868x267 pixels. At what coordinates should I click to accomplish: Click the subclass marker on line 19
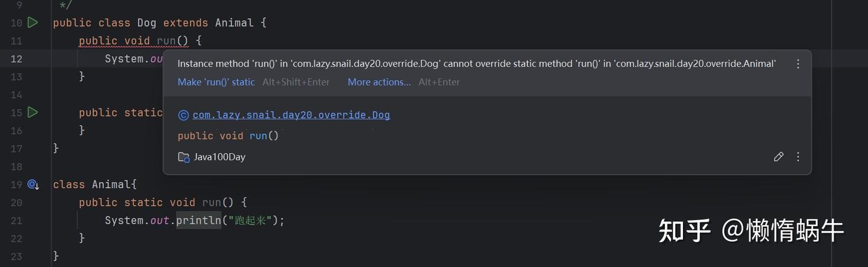tap(33, 184)
